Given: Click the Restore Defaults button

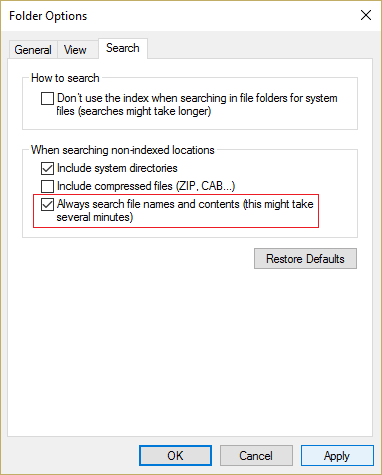Looking at the screenshot, I should [x=305, y=259].
